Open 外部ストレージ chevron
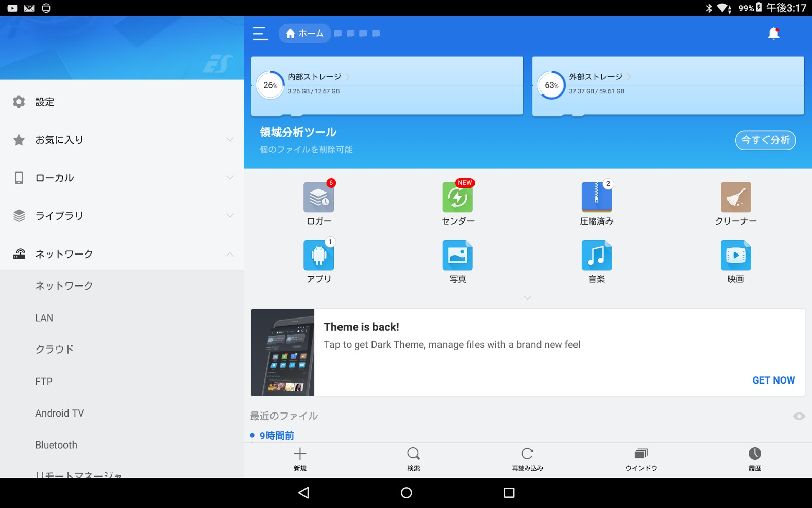 (x=629, y=77)
